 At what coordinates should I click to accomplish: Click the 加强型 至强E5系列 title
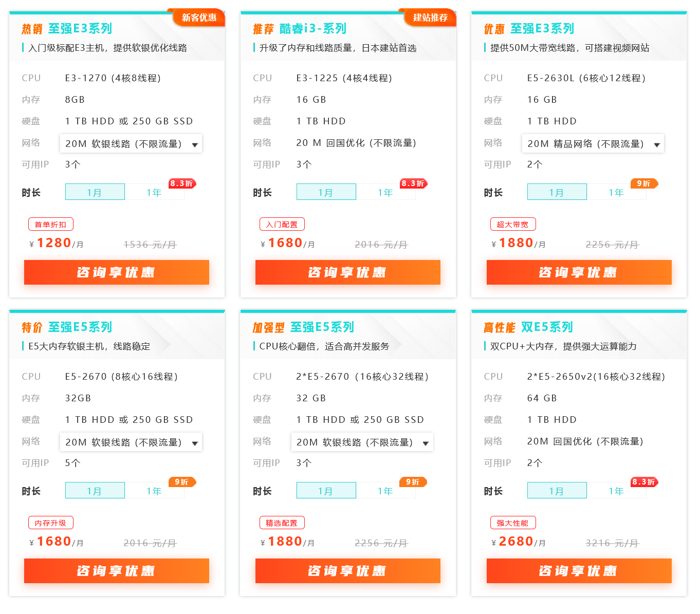[303, 327]
